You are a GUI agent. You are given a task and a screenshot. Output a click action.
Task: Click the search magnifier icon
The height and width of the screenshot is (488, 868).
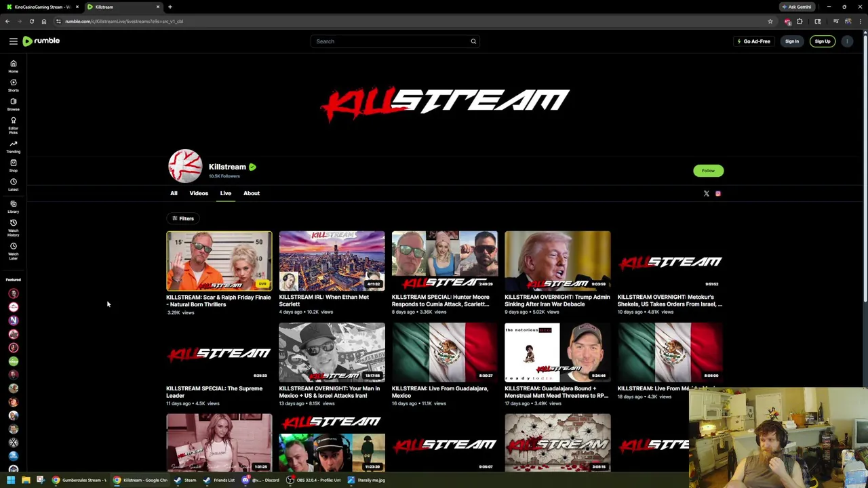[473, 41]
